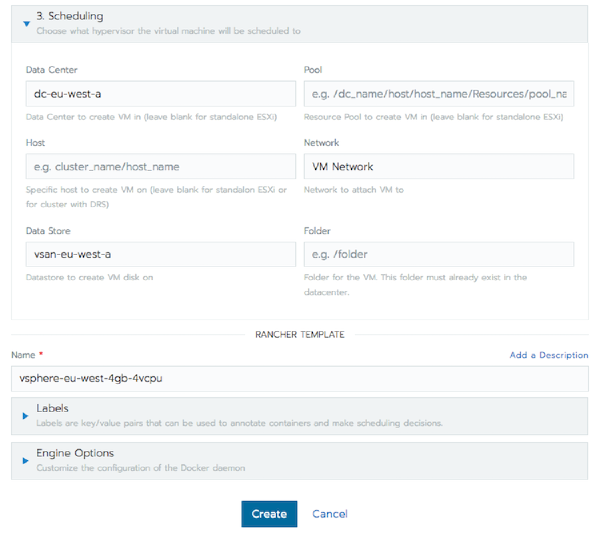Click the Network field with VM Network
Screen dimensions: 600x538
[x=438, y=166]
